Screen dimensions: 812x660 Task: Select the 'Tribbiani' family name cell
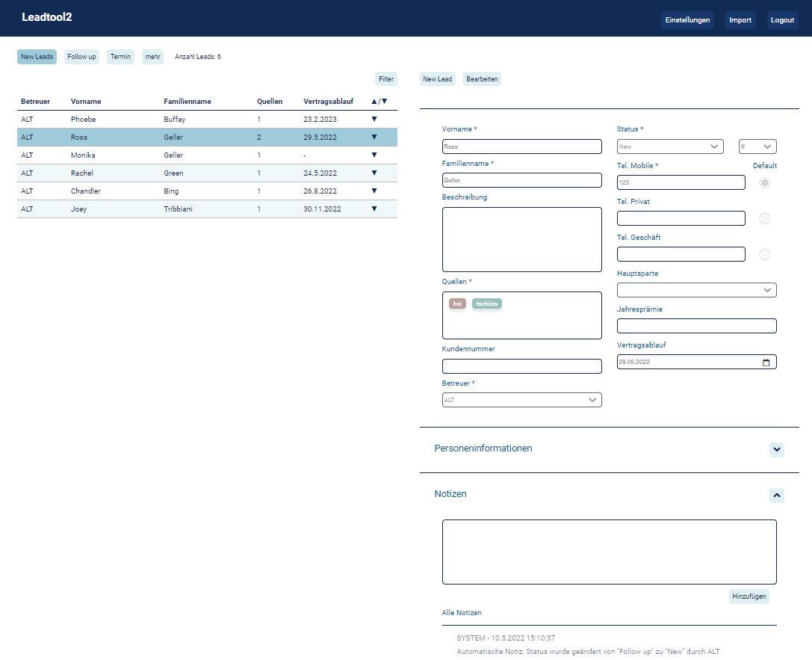click(178, 209)
